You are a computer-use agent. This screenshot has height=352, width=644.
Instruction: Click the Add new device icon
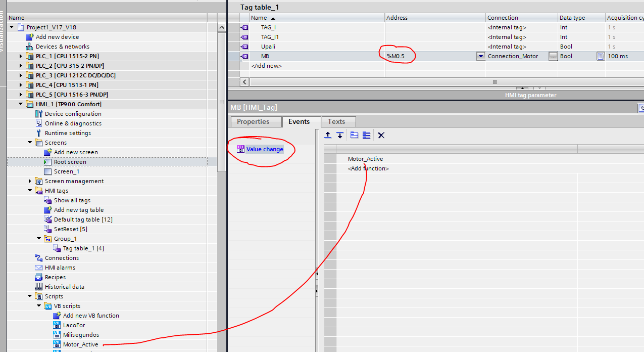coord(30,37)
